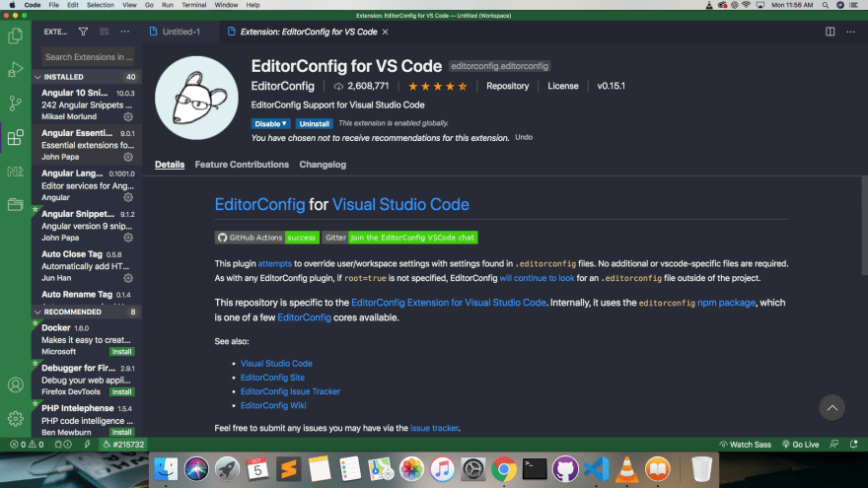Screen dimensions: 868x488
Task: Focus the Search Extensions input field
Action: [x=88, y=57]
